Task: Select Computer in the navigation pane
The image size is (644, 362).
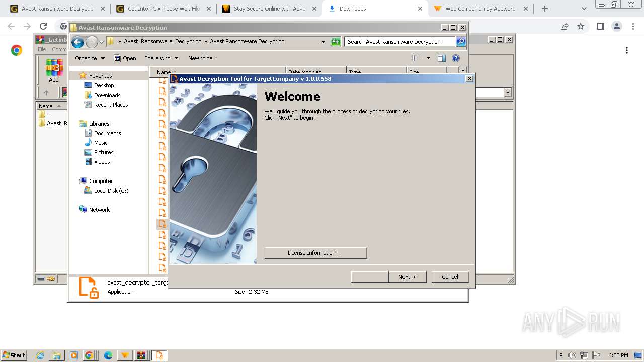Action: 101,181
